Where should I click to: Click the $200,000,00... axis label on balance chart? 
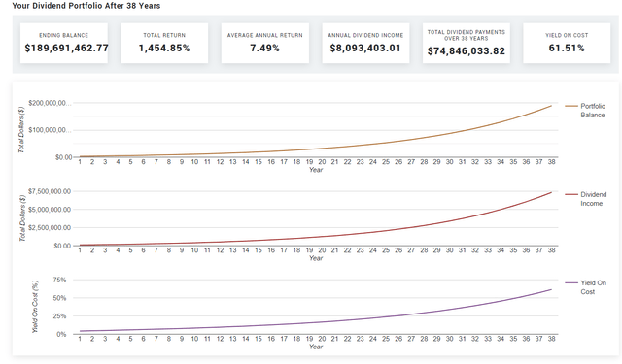click(50, 103)
